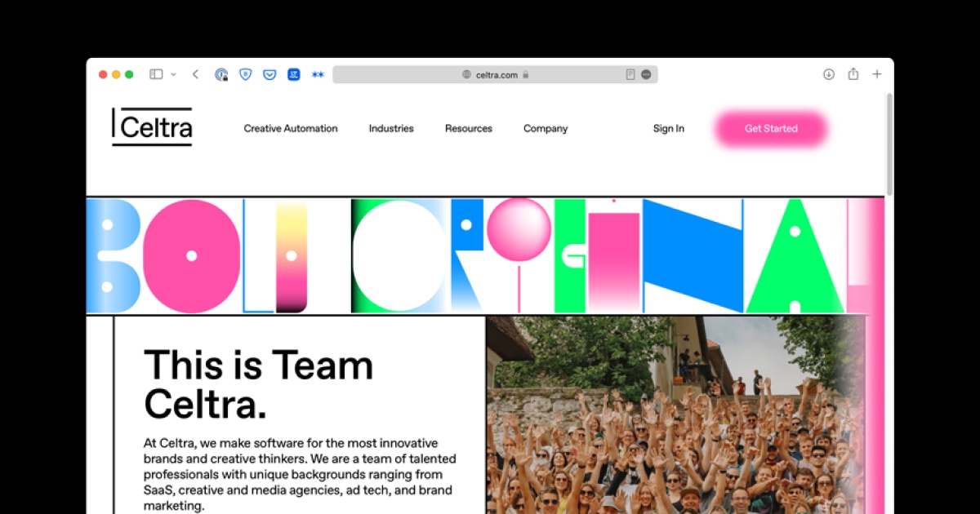Open the Industries dropdown menu
980x514 pixels.
391,128
